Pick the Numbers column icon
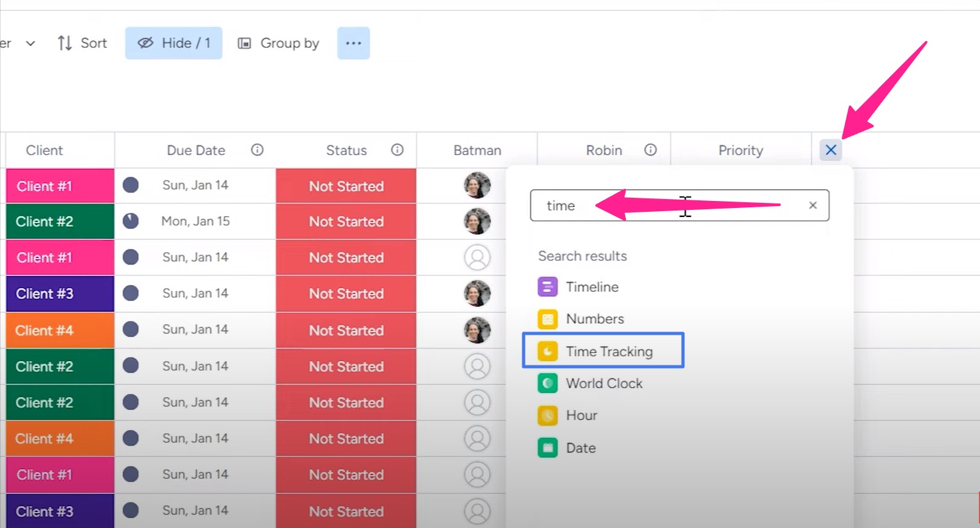This screenshot has width=980, height=528. (x=547, y=319)
